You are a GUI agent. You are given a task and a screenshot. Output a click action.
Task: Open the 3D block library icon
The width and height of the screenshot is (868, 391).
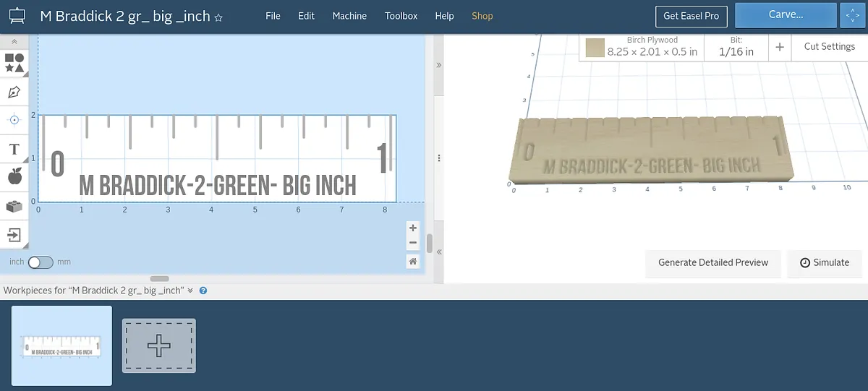[x=14, y=206]
